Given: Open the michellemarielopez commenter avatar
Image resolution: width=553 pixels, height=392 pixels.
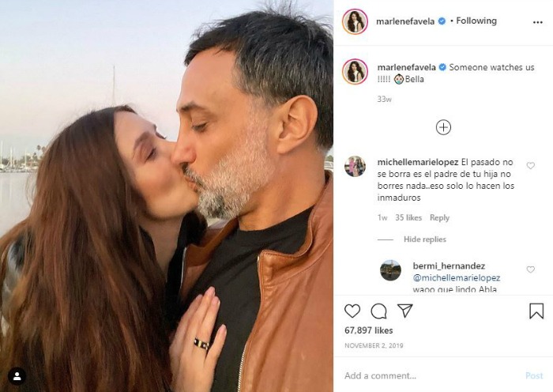Looking at the screenshot, I should (355, 166).
